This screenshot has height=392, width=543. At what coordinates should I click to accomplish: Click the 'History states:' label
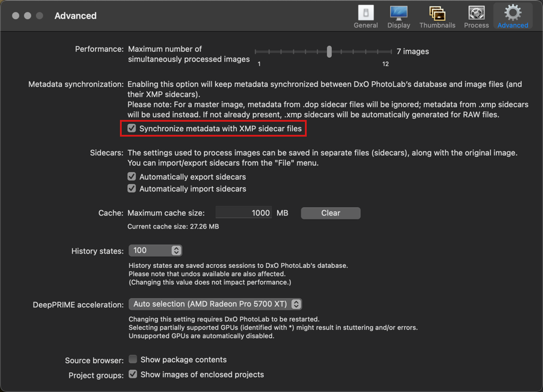tap(97, 251)
